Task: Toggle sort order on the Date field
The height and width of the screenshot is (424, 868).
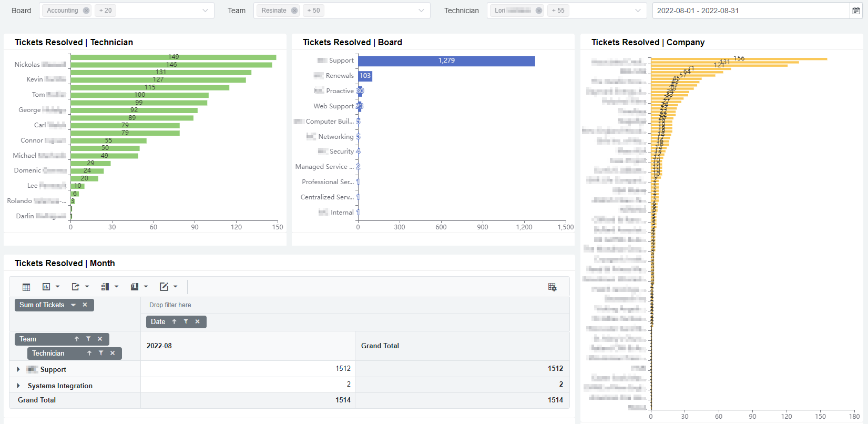Action: (x=174, y=322)
